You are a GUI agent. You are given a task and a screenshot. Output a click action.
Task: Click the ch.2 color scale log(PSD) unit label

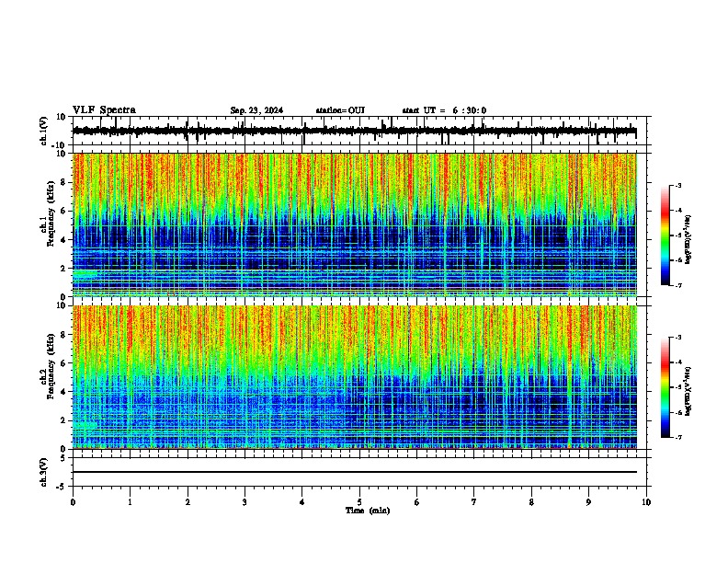click(688, 391)
